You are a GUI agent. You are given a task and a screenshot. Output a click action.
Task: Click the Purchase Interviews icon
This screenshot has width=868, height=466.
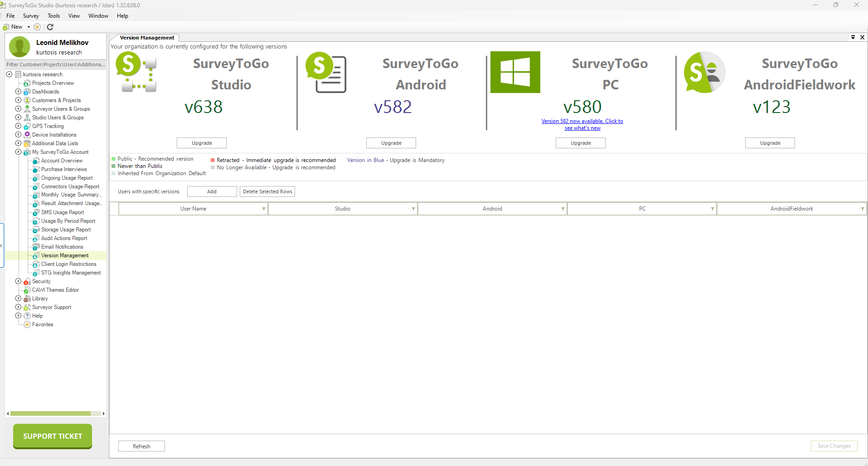click(36, 169)
